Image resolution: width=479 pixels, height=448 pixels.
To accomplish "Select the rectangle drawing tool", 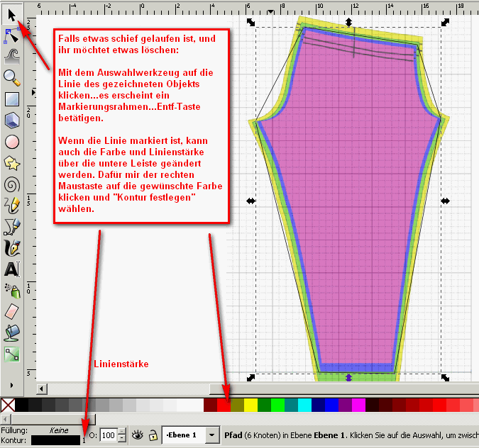I will tap(11, 99).
